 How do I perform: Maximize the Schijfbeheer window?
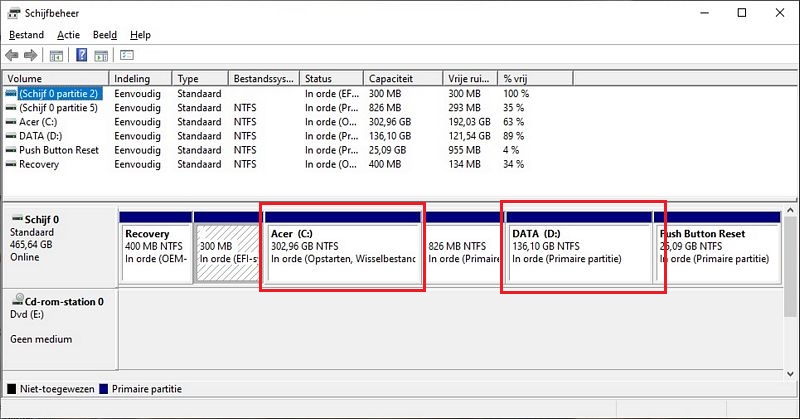(742, 13)
